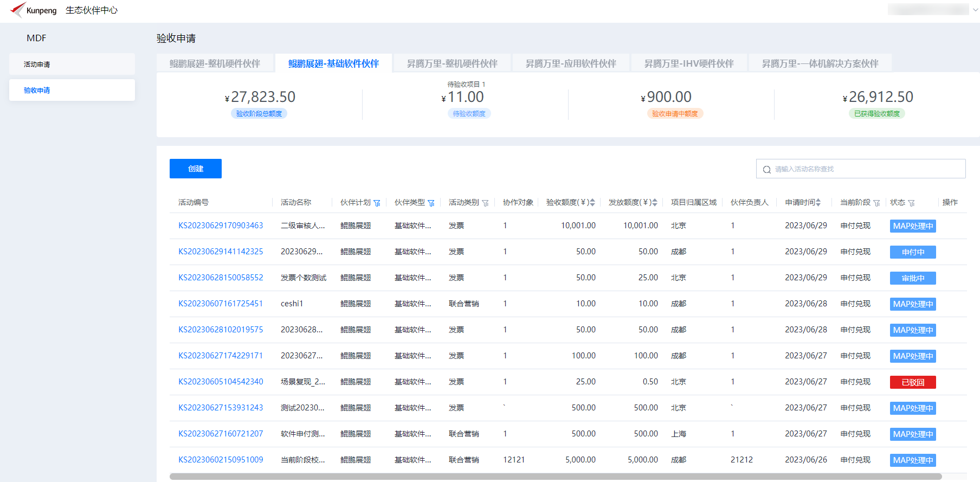Screen dimensions: 980x482
Task: Click the 21212 伙伴负责人 cell
Action: click(742, 460)
